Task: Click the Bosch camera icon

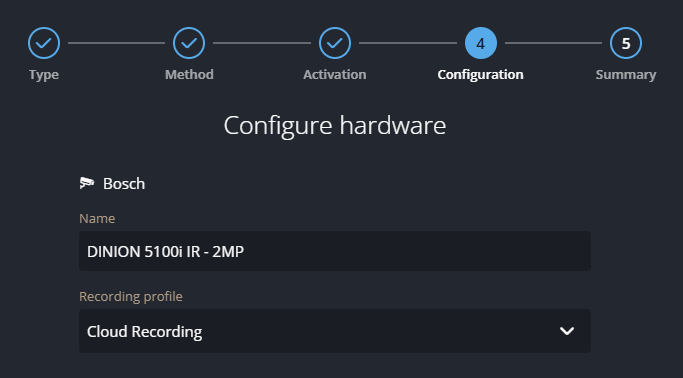Action: pos(87,183)
